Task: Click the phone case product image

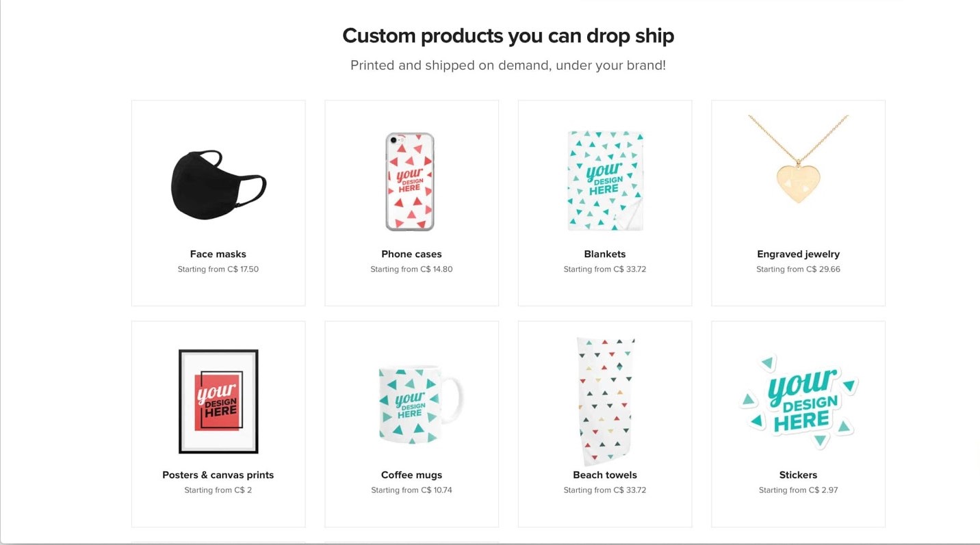Action: [410, 182]
